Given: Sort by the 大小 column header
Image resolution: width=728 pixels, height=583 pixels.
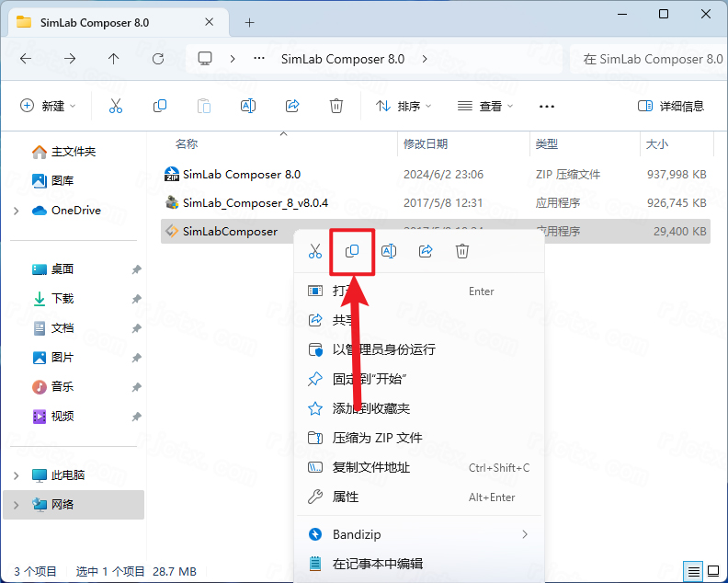Looking at the screenshot, I should point(657,144).
